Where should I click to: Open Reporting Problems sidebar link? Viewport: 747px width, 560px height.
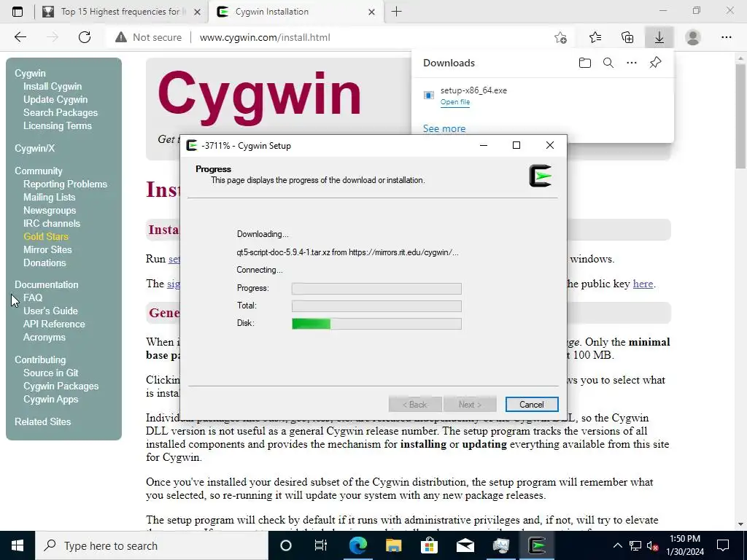[x=65, y=184]
